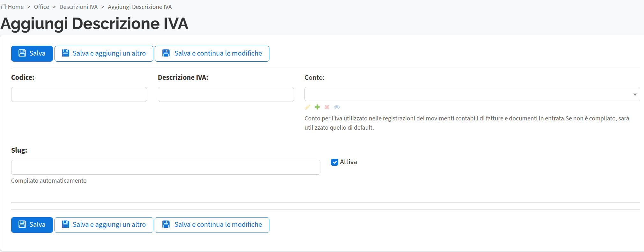Click the red X delete icon under Conto
Image resolution: width=644 pixels, height=252 pixels.
[327, 107]
